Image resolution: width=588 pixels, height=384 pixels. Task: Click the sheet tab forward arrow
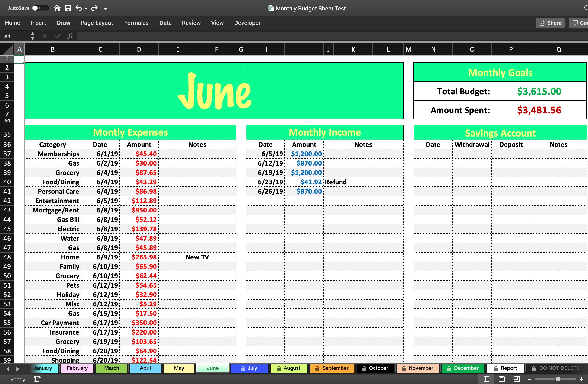coord(17,369)
